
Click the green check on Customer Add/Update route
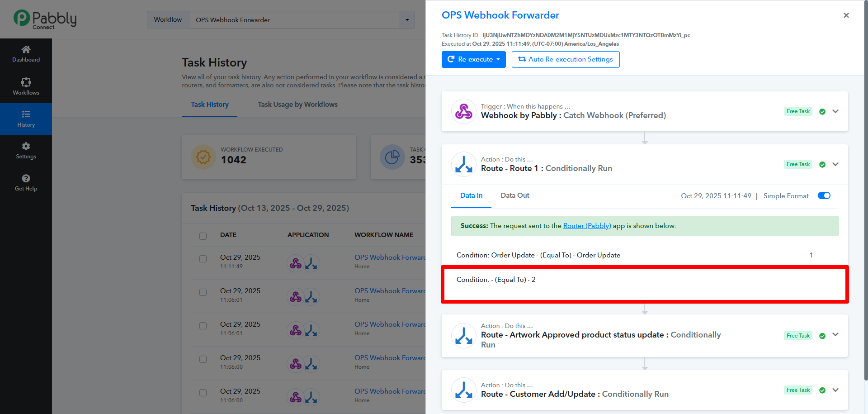[822, 390]
